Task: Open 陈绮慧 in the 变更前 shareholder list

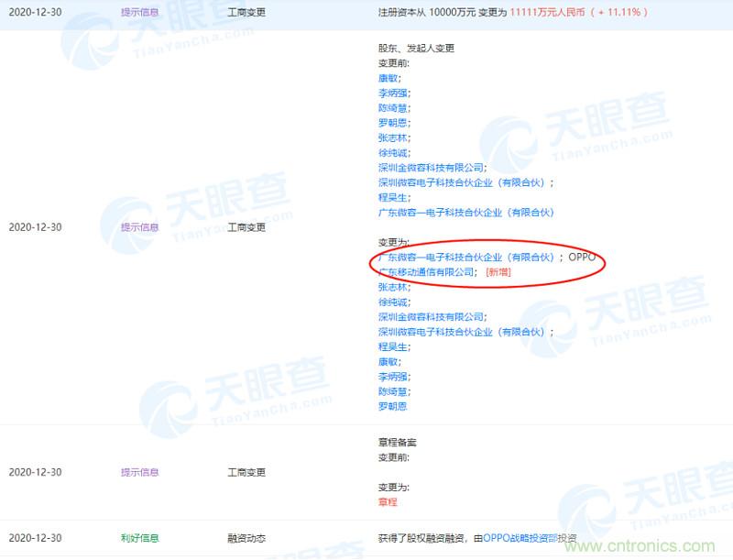Action: click(x=393, y=108)
